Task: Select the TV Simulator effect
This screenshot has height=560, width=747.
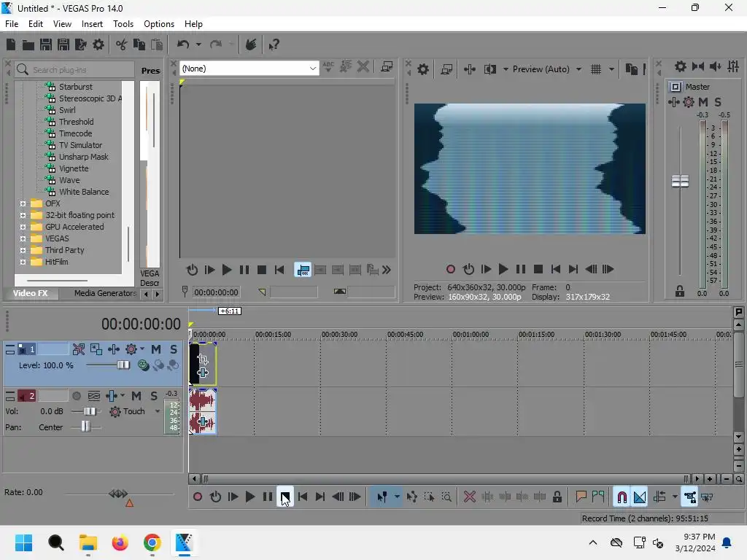Action: 80,145
